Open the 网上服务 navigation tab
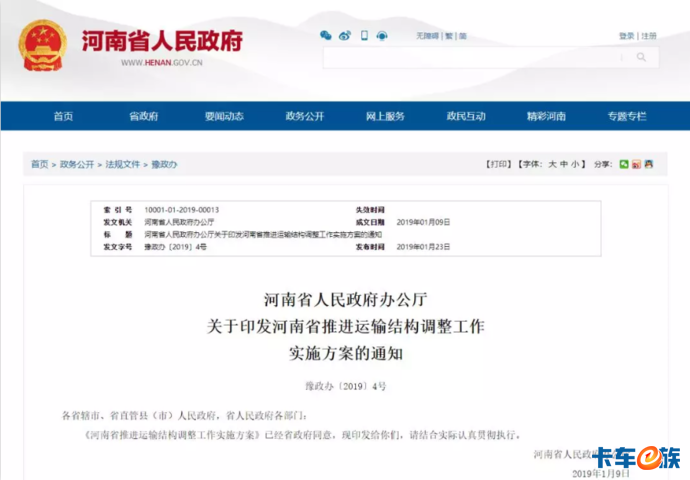Screen dimensions: 690x480 click(385, 116)
